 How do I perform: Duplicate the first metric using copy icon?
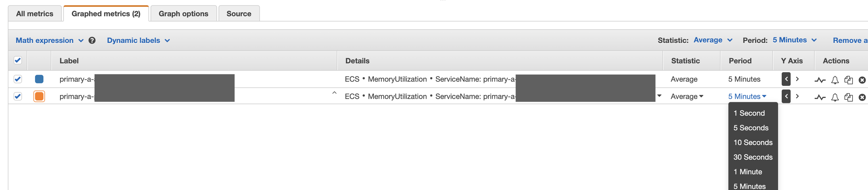[x=848, y=80]
